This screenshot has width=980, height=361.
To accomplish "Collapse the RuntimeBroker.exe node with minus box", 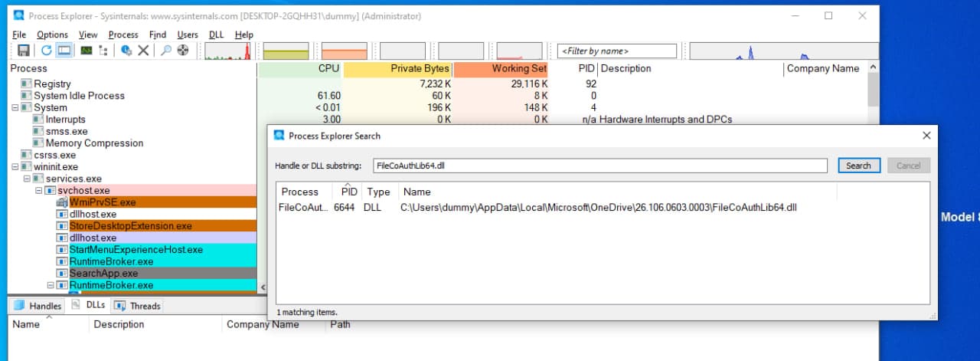I will coord(51,285).
